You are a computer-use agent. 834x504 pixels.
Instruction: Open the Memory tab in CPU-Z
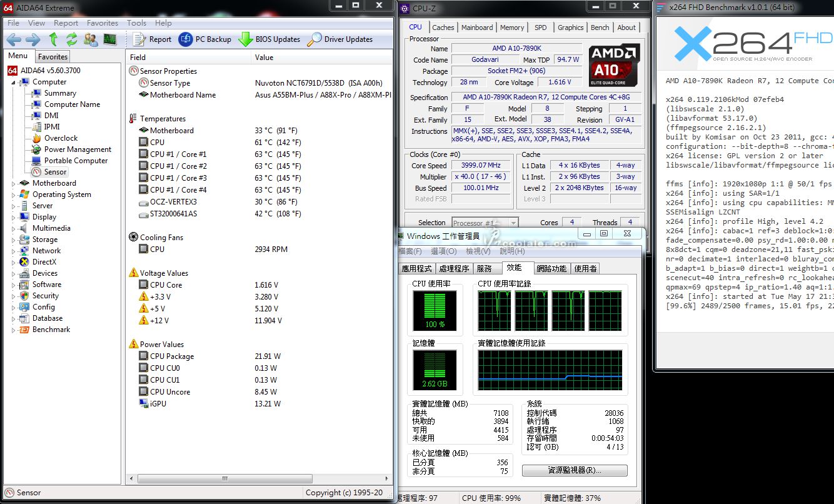pyautogui.click(x=512, y=28)
